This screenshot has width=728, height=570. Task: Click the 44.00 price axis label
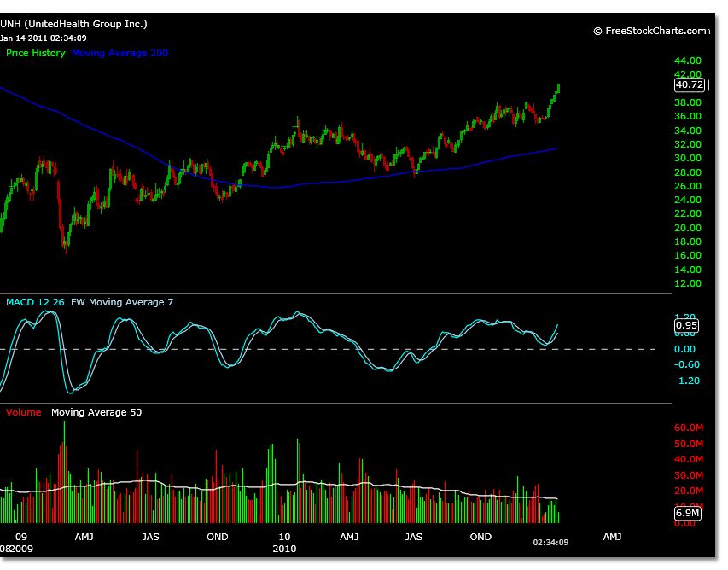tap(688, 61)
